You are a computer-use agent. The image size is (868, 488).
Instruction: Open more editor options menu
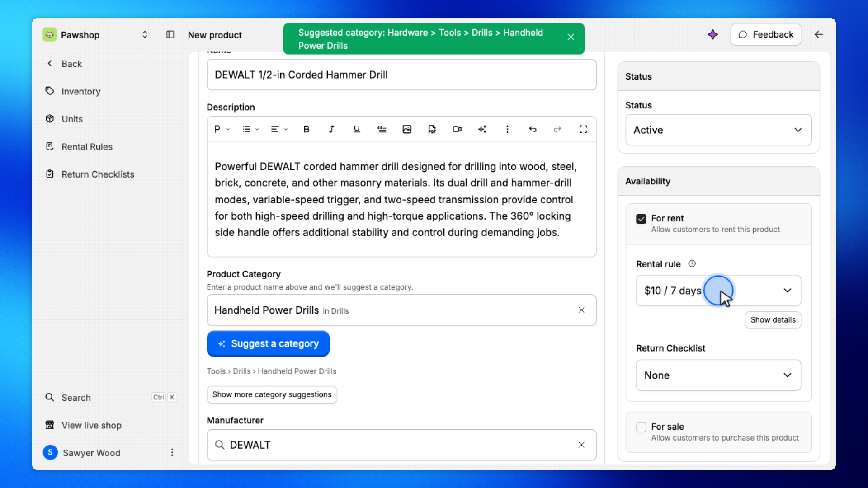click(x=507, y=129)
